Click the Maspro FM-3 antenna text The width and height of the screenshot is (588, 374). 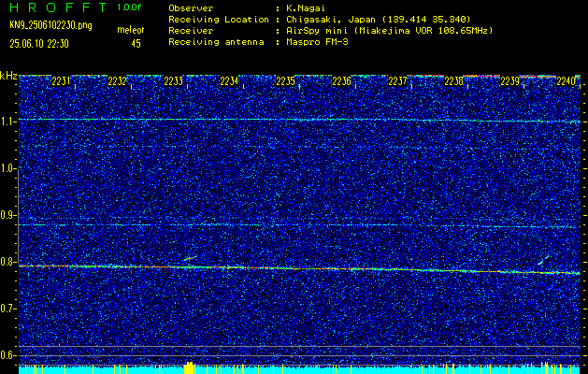(317, 42)
